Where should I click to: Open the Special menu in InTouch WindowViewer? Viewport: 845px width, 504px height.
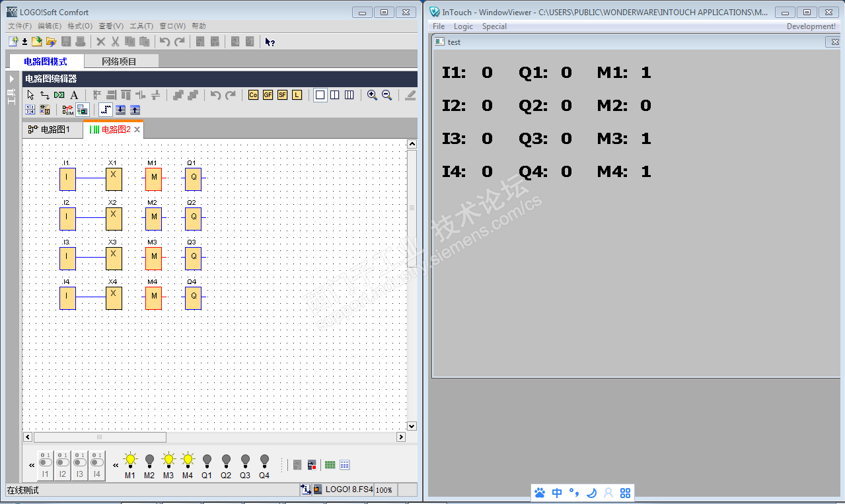pyautogui.click(x=494, y=26)
